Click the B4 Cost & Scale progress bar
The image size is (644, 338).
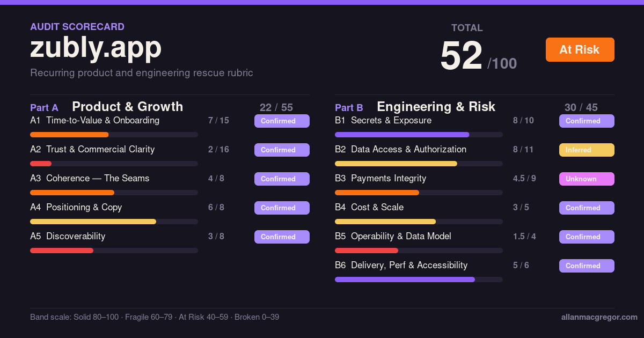pyautogui.click(x=385, y=222)
